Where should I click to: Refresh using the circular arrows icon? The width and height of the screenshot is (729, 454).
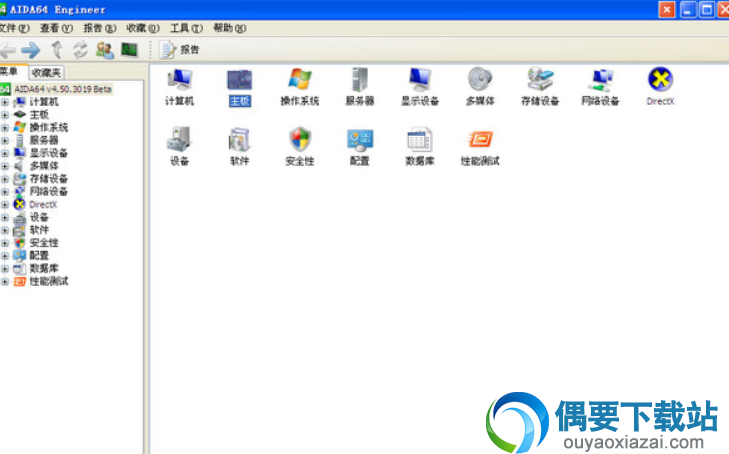80,50
